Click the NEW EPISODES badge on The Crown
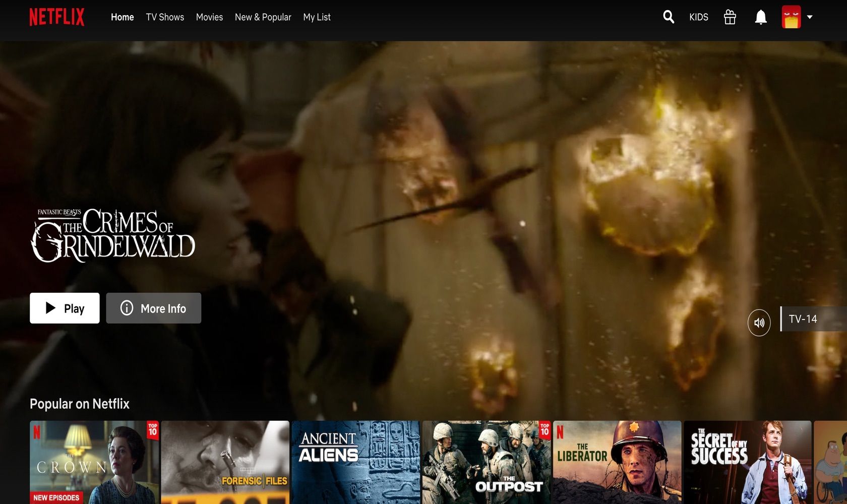 [x=56, y=497]
